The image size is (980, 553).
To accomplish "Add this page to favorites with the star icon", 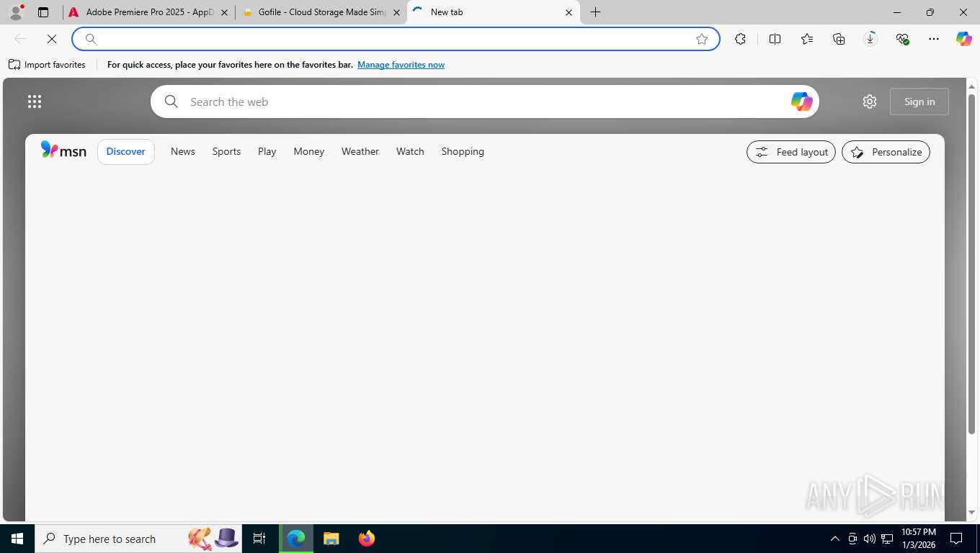I will point(702,39).
